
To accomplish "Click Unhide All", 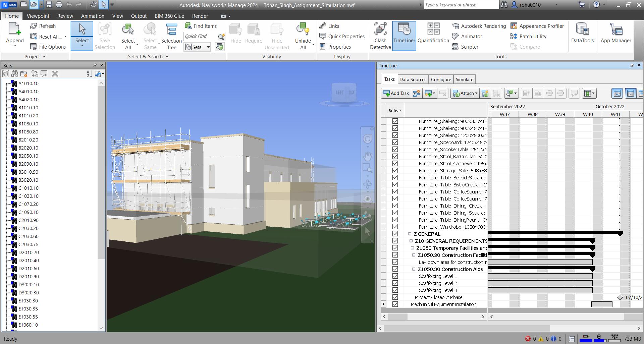I will [303, 36].
